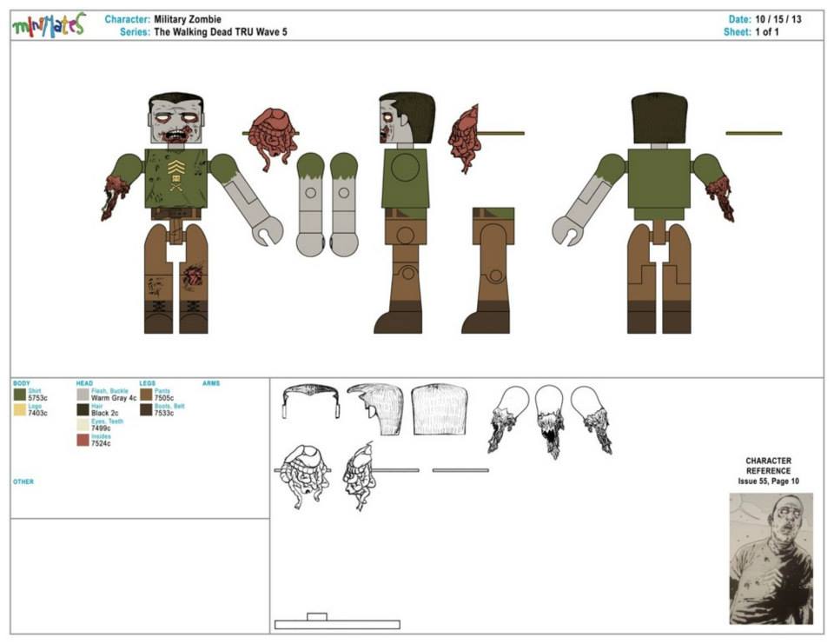Click the "BODY" section heading
Screen dimensions: 834x644
tap(22, 383)
